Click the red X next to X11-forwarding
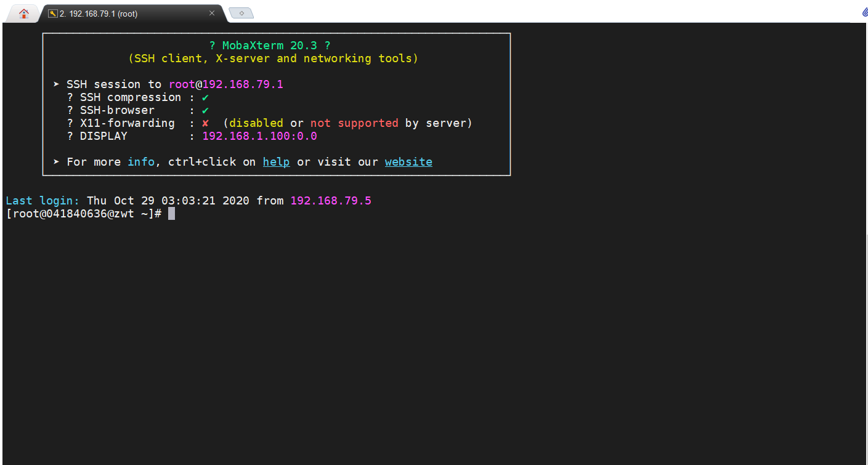Viewport: 868px width, 465px height. (205, 123)
